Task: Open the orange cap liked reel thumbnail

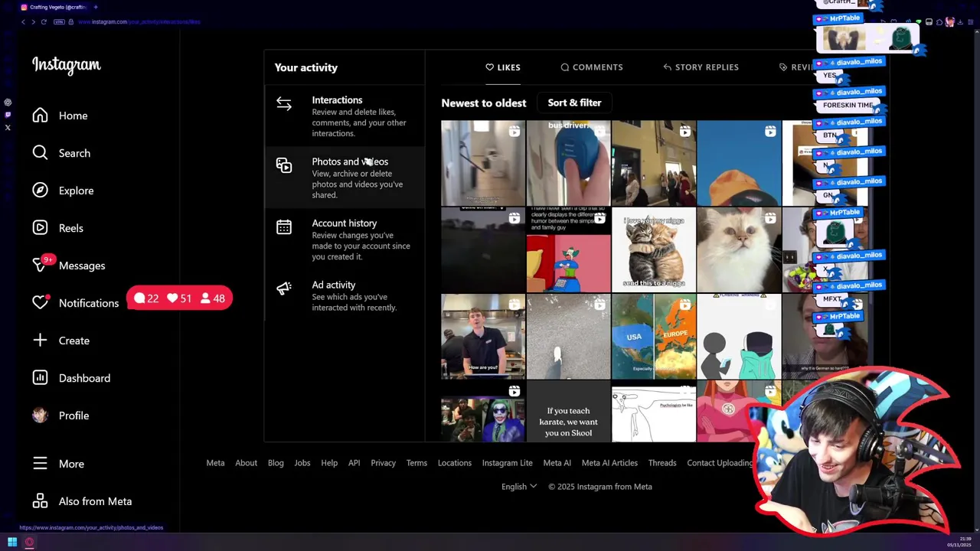Action: pyautogui.click(x=739, y=164)
